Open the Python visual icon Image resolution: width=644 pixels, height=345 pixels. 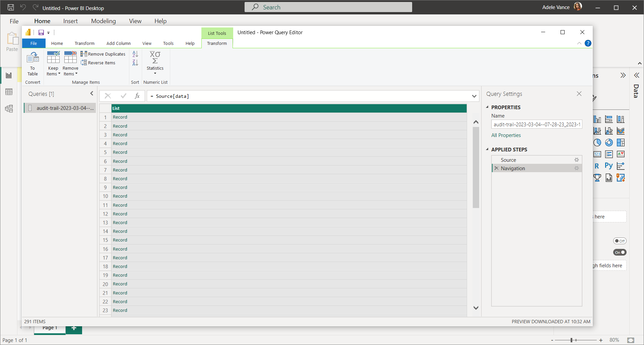pos(608,166)
